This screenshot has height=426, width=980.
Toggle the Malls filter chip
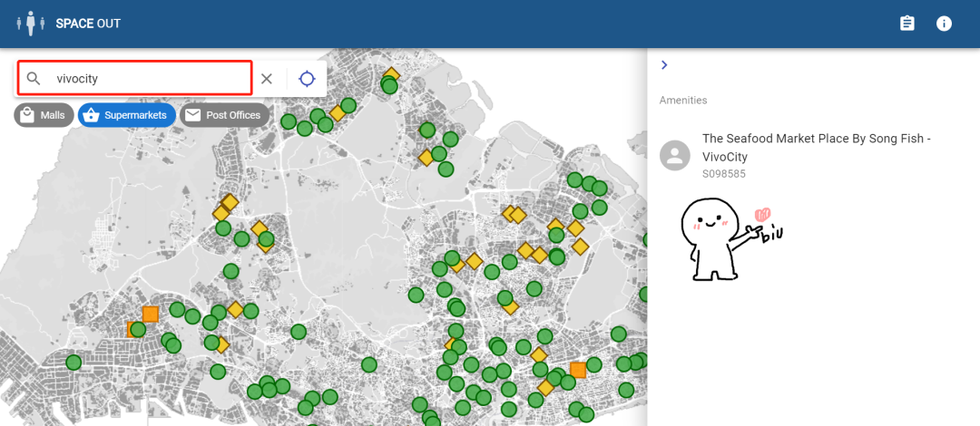click(x=44, y=115)
